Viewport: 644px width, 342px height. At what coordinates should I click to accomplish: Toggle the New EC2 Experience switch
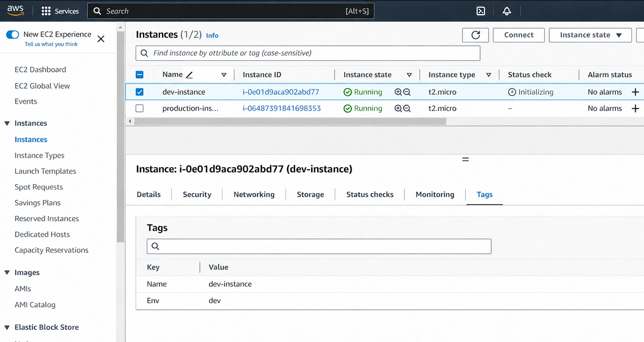pyautogui.click(x=13, y=34)
